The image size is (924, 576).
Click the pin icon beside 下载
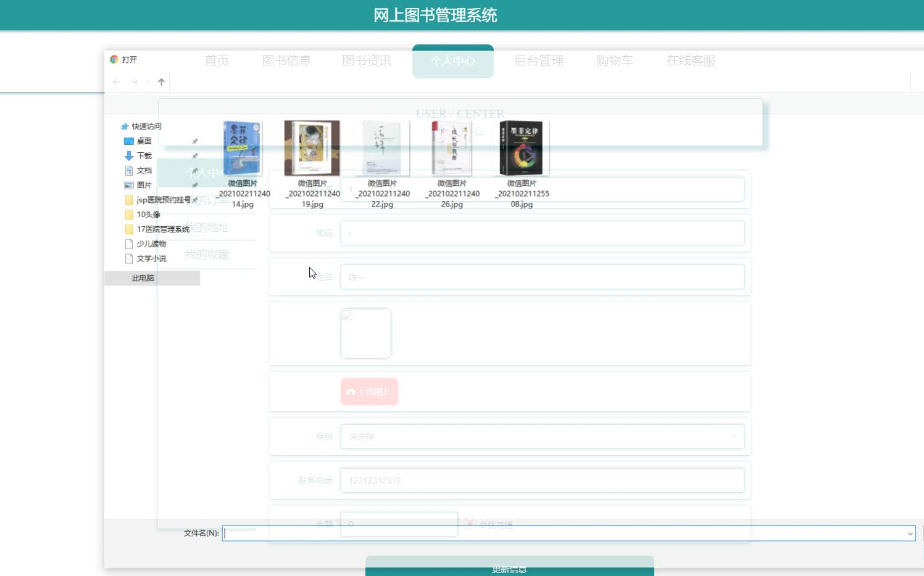(195, 156)
